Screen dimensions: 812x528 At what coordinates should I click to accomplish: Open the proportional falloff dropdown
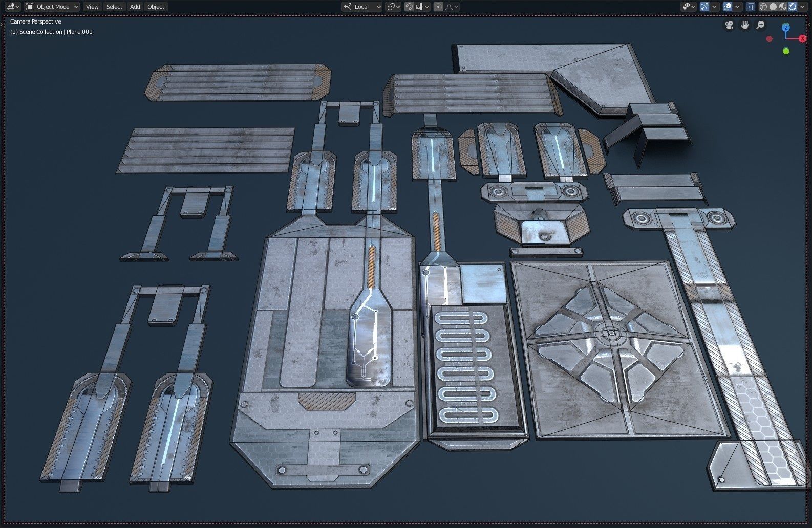tap(452, 7)
